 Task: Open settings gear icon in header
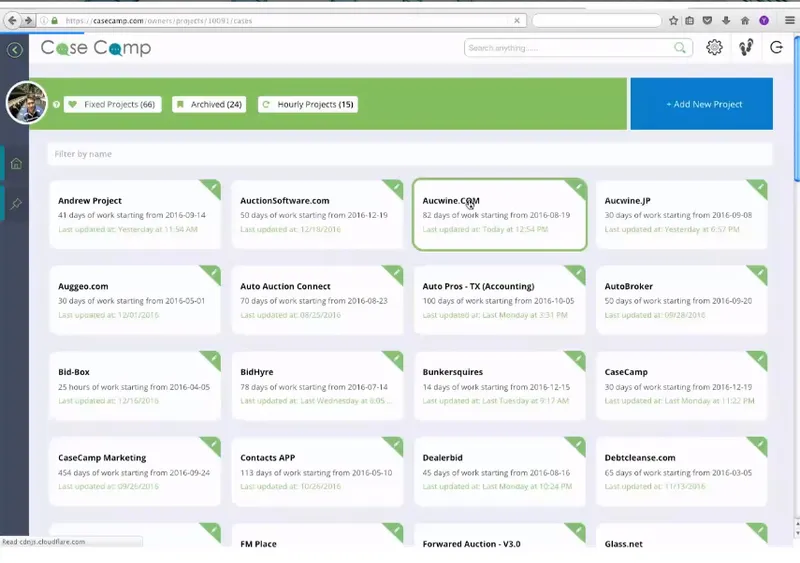[x=714, y=47]
